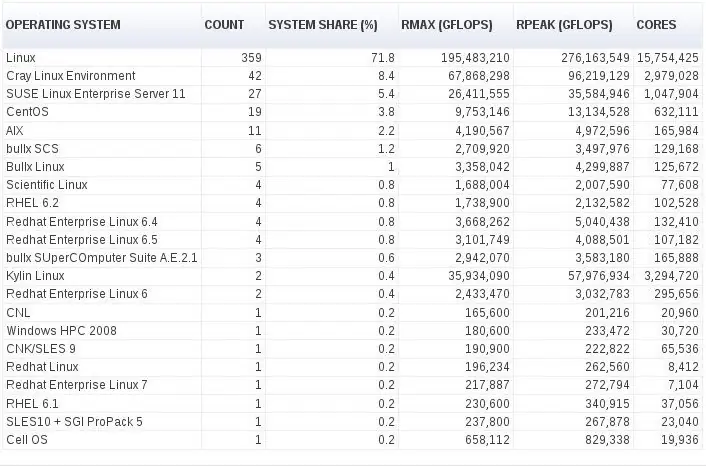Click AIX count value 11

255,131
